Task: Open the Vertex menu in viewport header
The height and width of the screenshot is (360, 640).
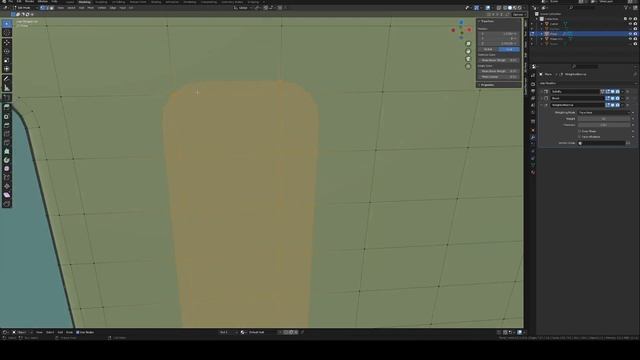Action: 101,8
